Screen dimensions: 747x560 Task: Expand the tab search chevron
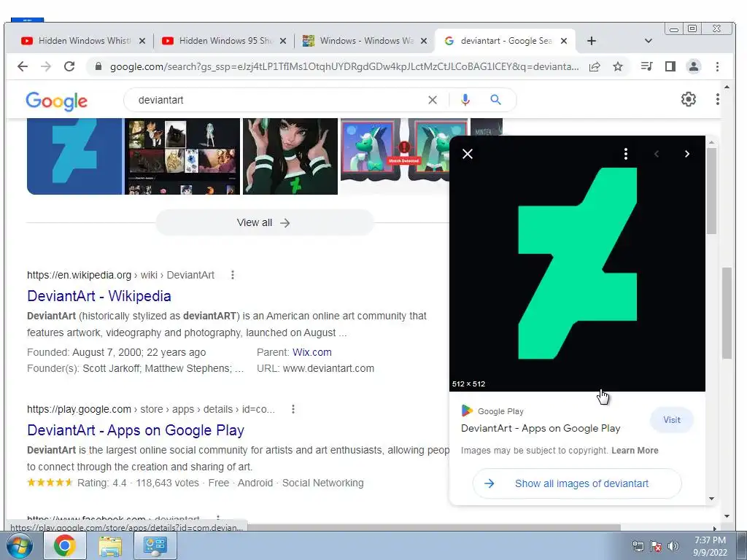648,41
